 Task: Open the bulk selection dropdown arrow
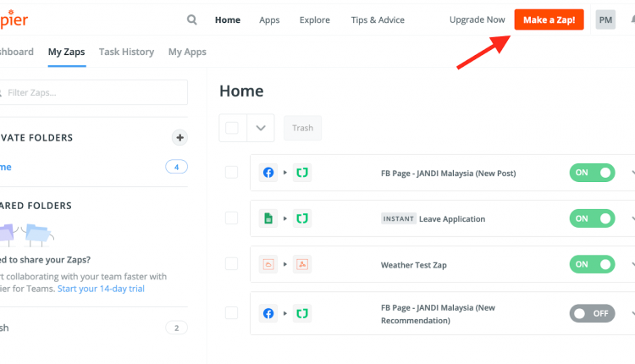point(261,128)
